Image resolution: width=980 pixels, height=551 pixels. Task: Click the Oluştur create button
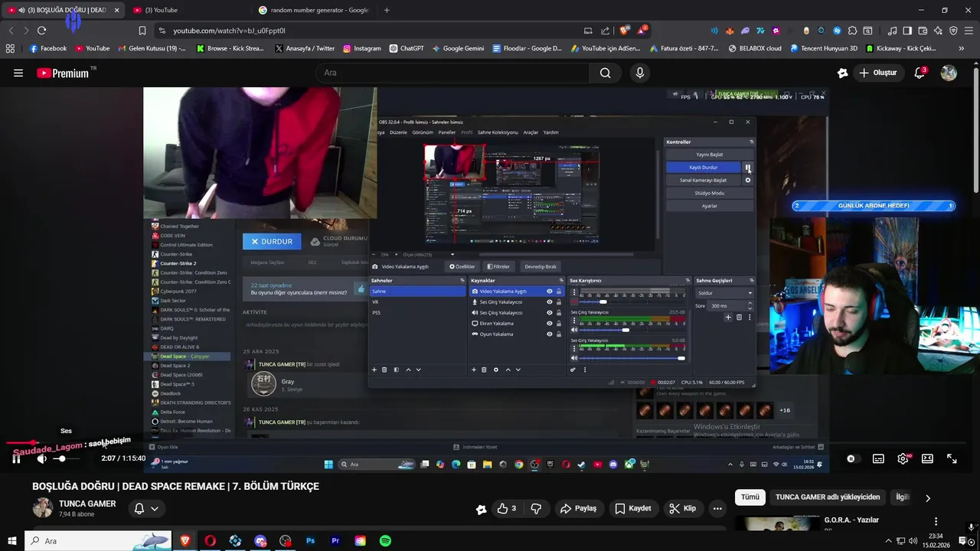(877, 73)
